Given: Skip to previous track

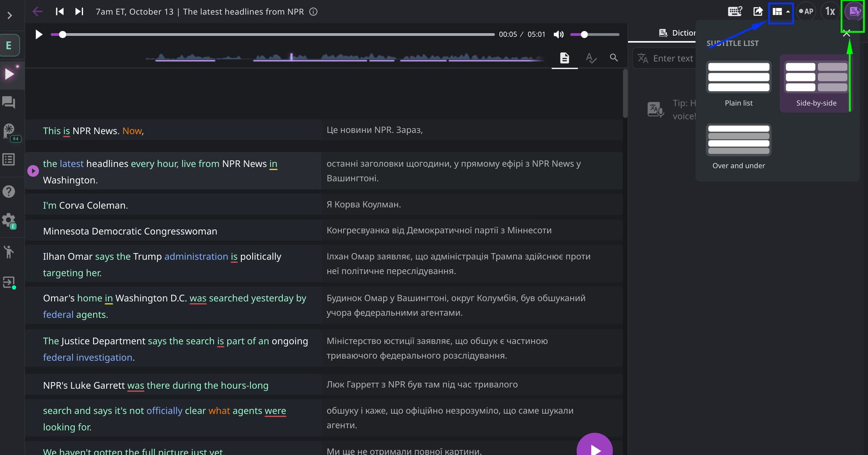Looking at the screenshot, I should pyautogui.click(x=60, y=12).
